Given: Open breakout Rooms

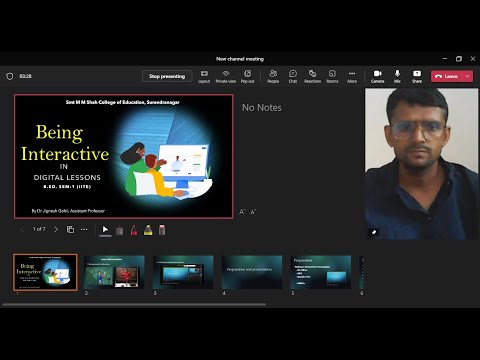Looking at the screenshot, I should (332, 76).
